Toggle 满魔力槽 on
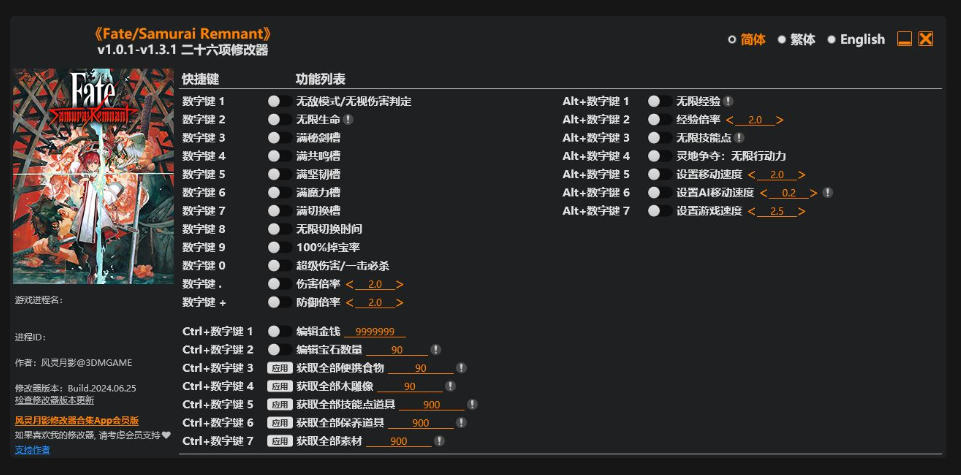 tap(279, 192)
